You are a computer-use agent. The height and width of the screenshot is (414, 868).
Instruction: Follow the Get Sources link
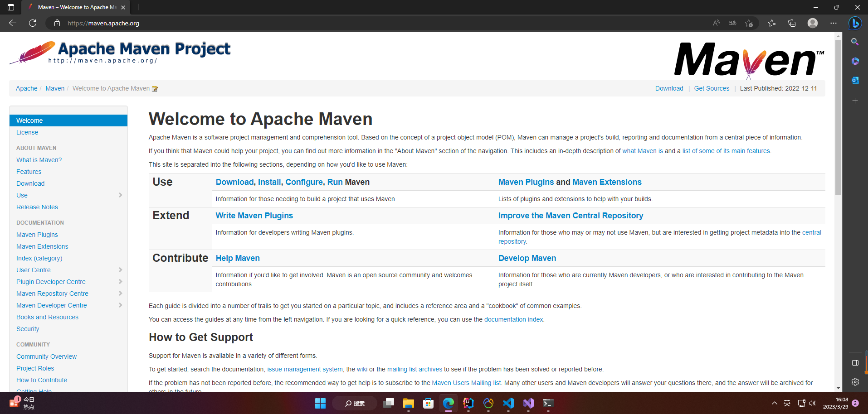pyautogui.click(x=712, y=88)
